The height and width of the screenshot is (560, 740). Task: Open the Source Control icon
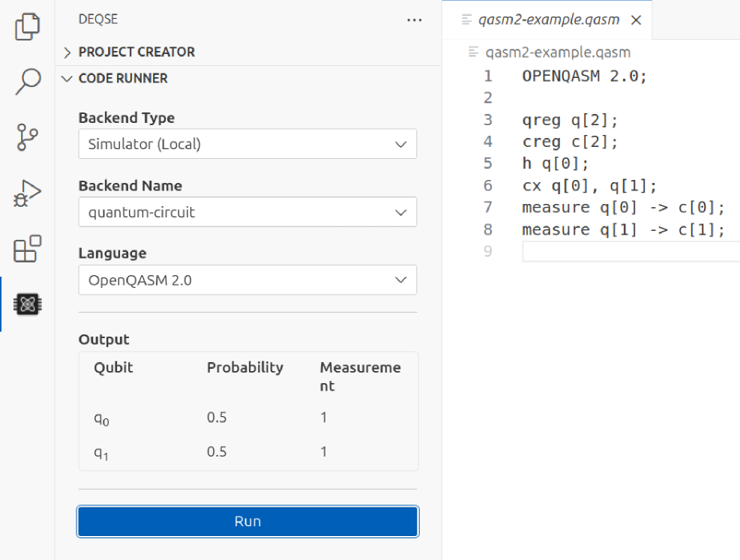coord(27,136)
